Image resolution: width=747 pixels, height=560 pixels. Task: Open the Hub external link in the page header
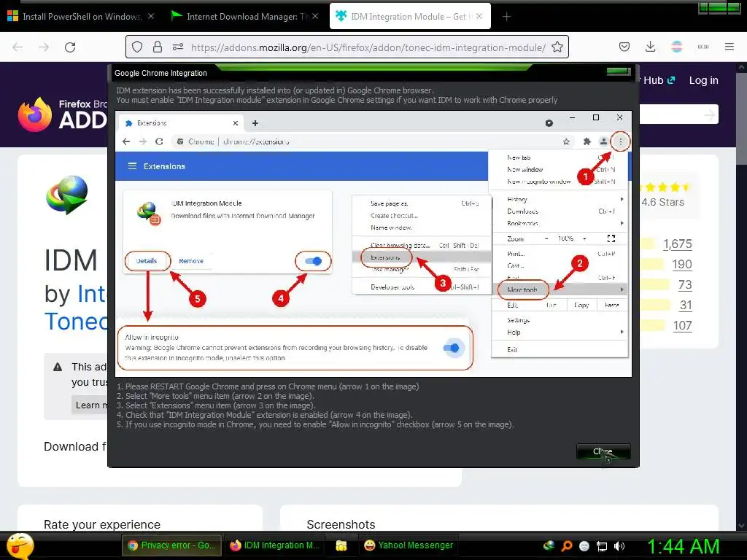tap(659, 80)
